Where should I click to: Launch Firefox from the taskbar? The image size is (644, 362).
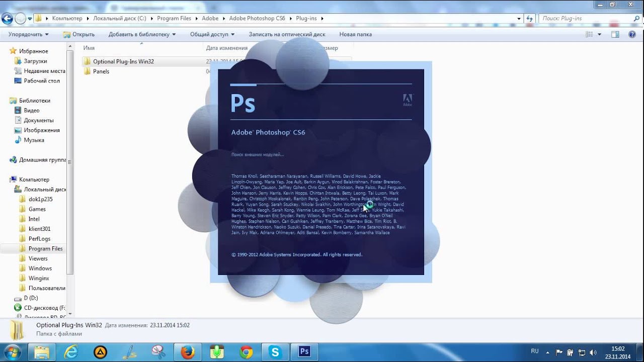[188, 352]
